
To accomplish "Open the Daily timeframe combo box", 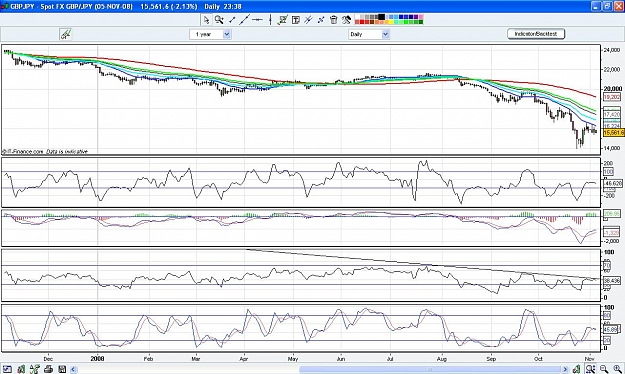I will [x=369, y=34].
